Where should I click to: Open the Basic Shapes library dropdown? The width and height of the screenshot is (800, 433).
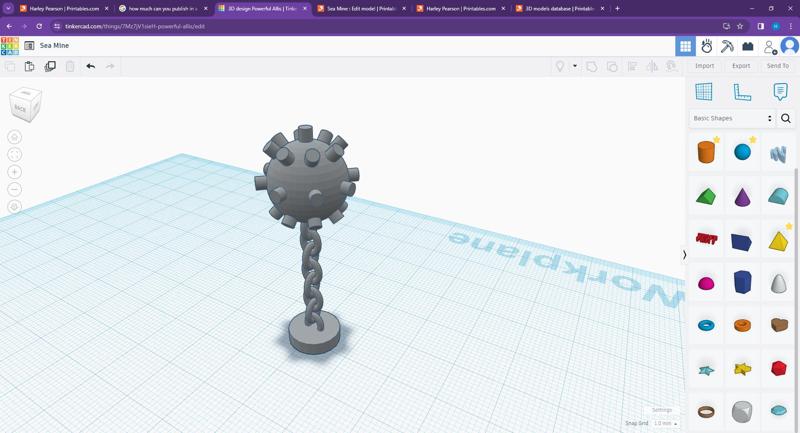732,118
